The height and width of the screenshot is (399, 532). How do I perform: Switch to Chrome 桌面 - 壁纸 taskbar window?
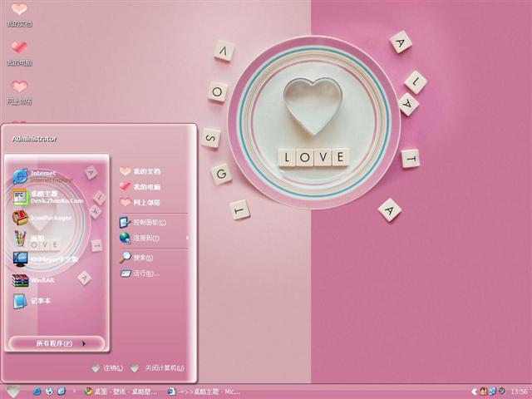[121, 392]
